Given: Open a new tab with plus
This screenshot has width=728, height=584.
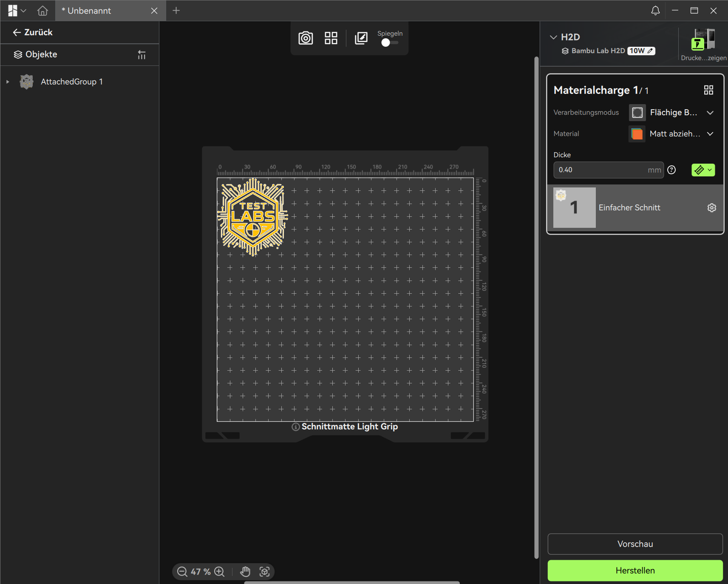Looking at the screenshot, I should tap(176, 11).
